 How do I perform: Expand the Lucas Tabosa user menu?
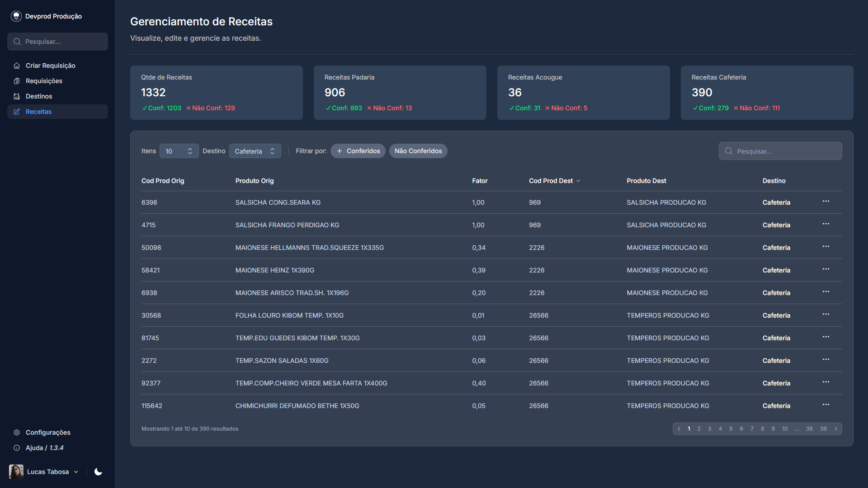click(x=47, y=472)
